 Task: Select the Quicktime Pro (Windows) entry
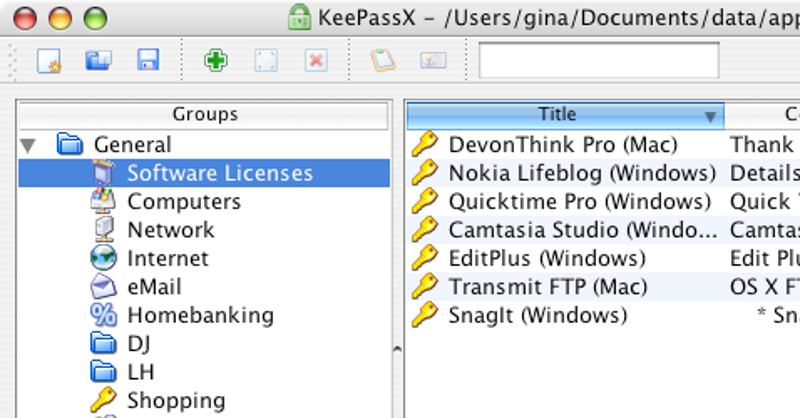[x=580, y=202]
